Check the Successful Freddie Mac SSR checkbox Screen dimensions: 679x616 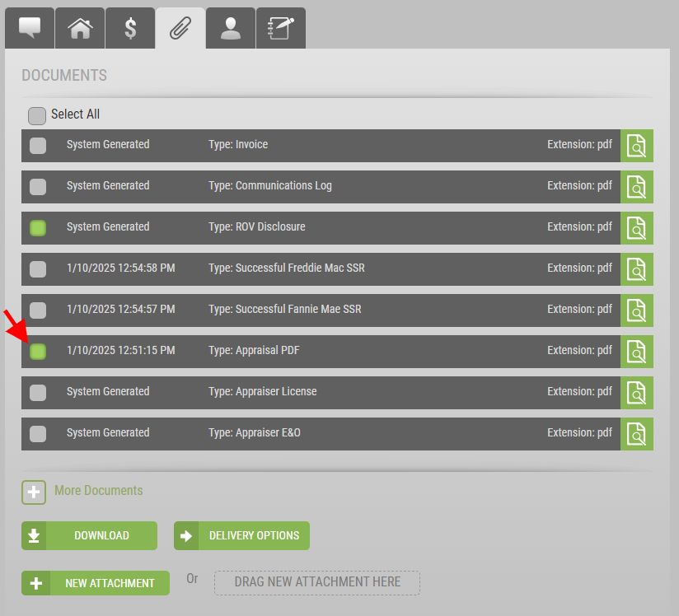click(x=38, y=268)
